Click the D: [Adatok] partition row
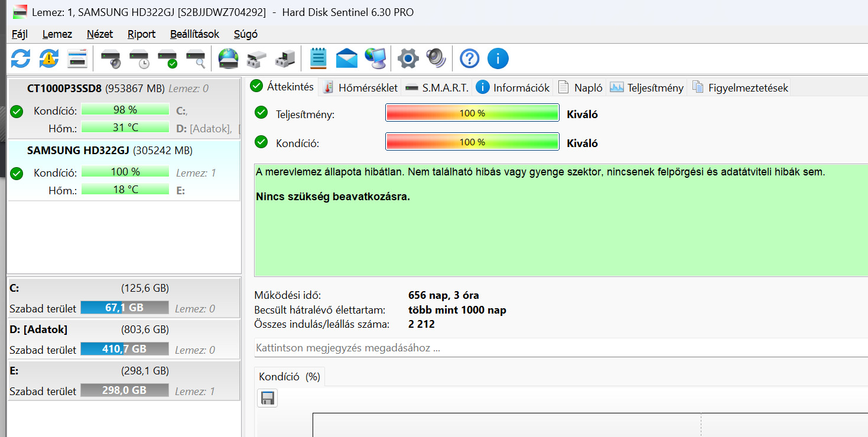The image size is (868, 437). 124,340
